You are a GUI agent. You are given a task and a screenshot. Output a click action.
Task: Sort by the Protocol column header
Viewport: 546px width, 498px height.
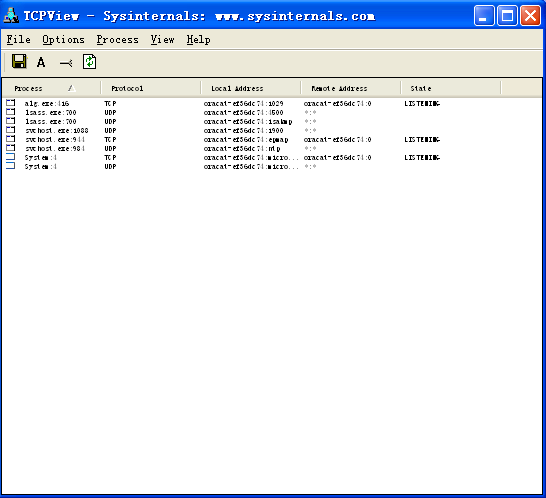(151, 88)
